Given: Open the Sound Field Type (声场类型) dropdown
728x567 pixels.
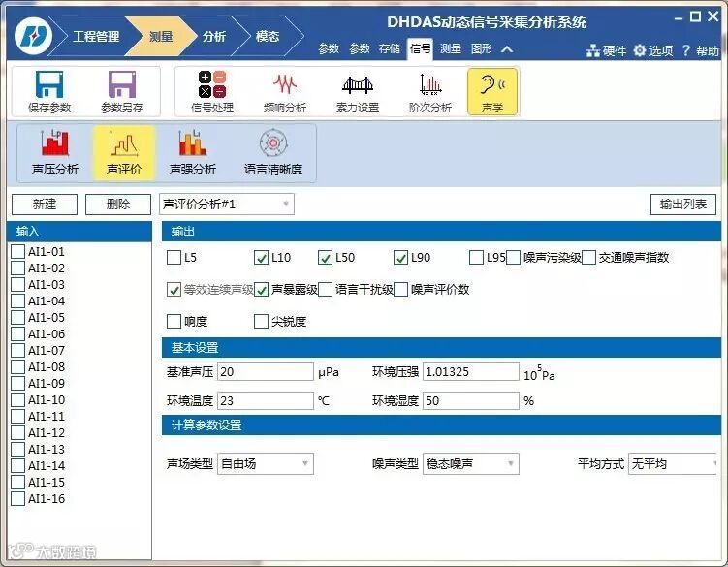Looking at the screenshot, I should (266, 463).
